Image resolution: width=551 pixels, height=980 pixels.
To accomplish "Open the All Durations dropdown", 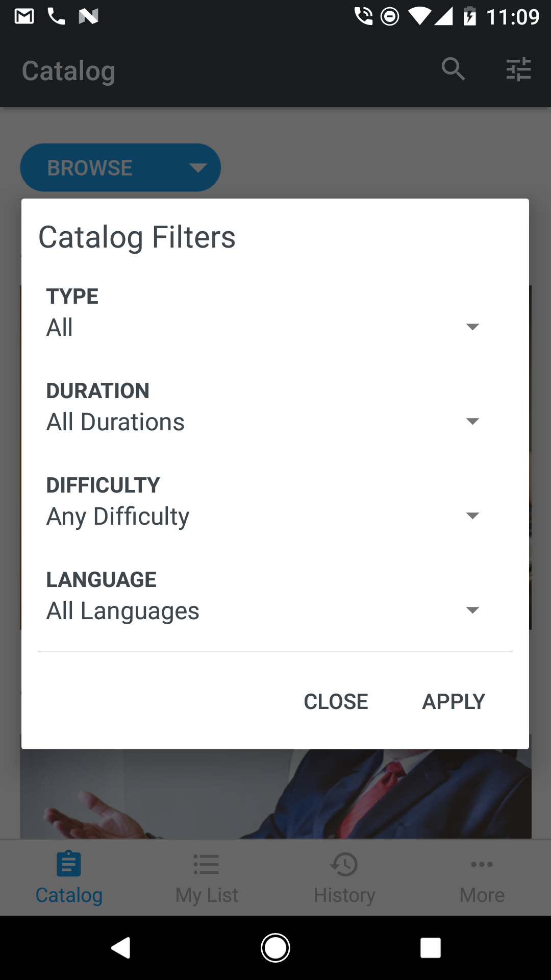I will click(x=263, y=422).
